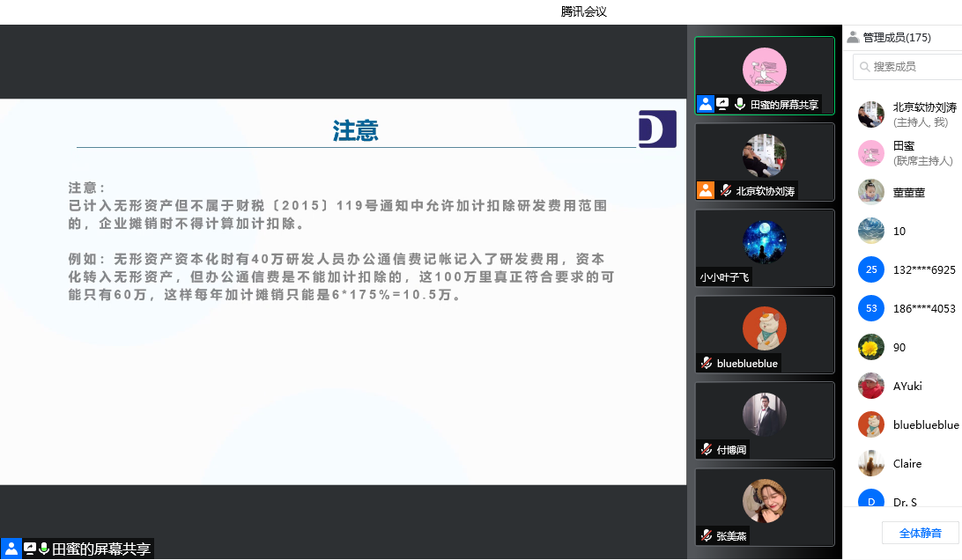This screenshot has width=962, height=560.
Task: Click blueblueblue's avatar in the member list
Action: pos(870,424)
